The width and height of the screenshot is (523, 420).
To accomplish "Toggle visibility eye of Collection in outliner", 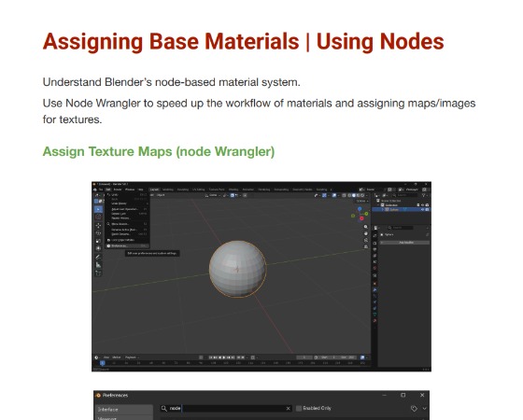I will click(x=422, y=205).
